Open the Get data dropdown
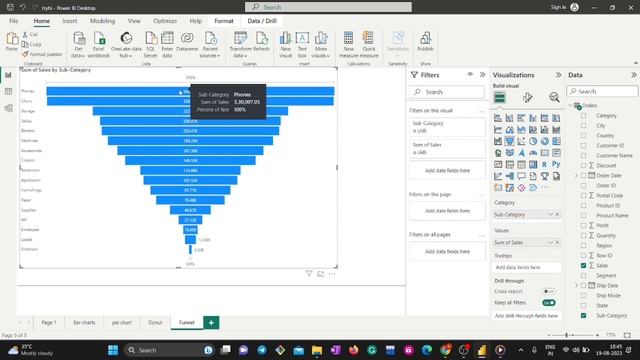The image size is (640, 360). 78,44
